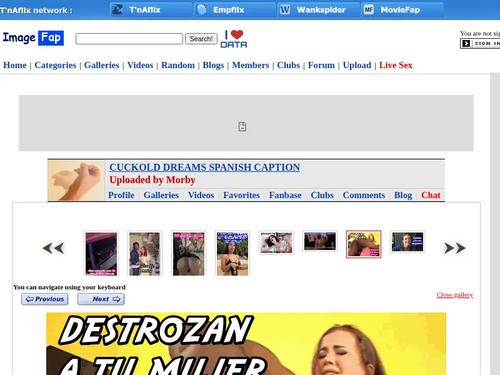Click the Previous navigation button
The height and width of the screenshot is (375, 500).
pos(45,299)
